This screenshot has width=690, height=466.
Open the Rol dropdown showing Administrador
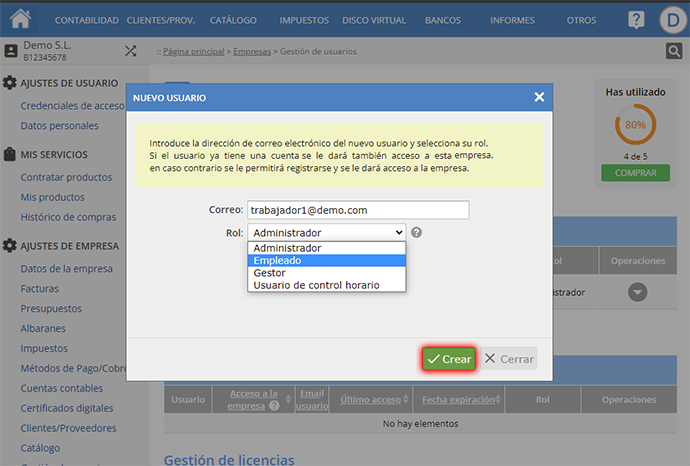click(327, 232)
